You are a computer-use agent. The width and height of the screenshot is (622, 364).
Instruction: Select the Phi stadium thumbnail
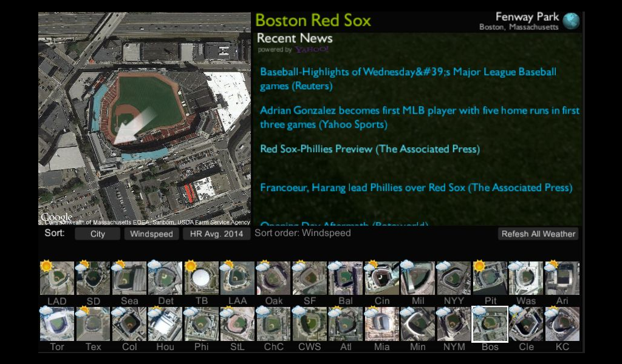click(x=201, y=323)
